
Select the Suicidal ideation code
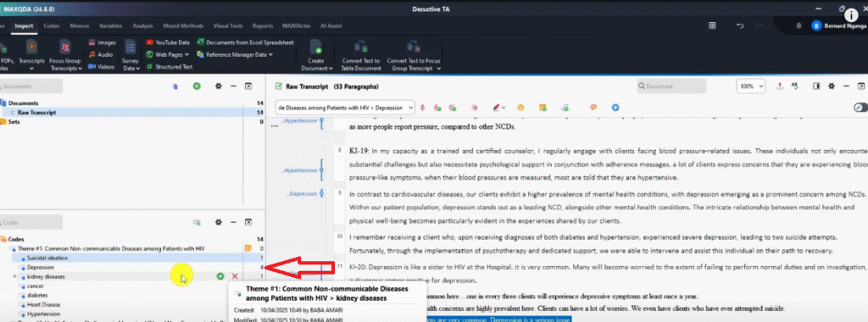pos(47,258)
